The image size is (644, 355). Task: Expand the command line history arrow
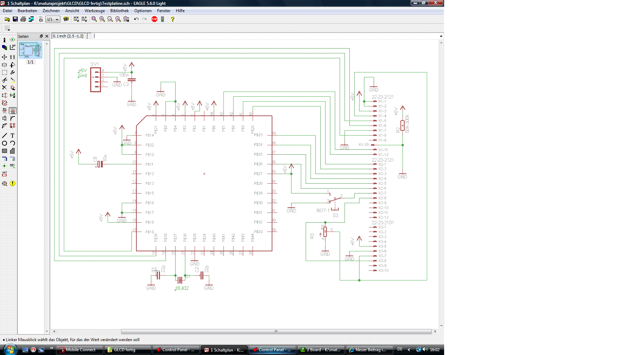pos(441,36)
